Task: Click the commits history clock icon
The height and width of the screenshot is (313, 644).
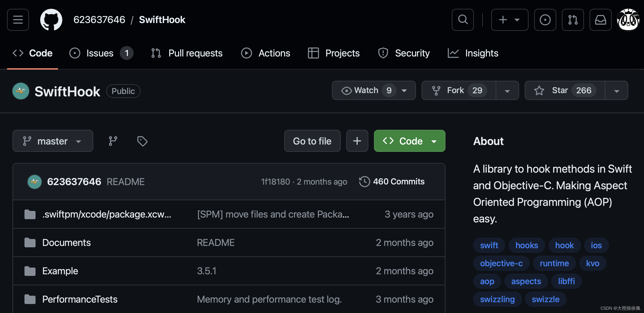Action: 364,182
